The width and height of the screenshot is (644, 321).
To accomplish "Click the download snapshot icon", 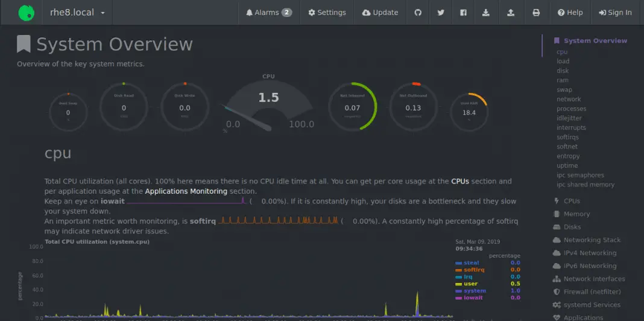I will (486, 13).
